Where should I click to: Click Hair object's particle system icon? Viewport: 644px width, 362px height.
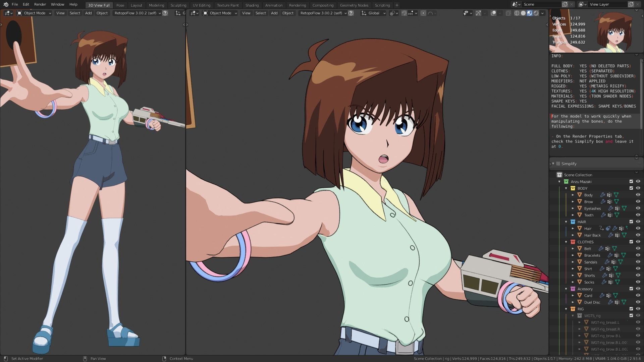click(608, 229)
